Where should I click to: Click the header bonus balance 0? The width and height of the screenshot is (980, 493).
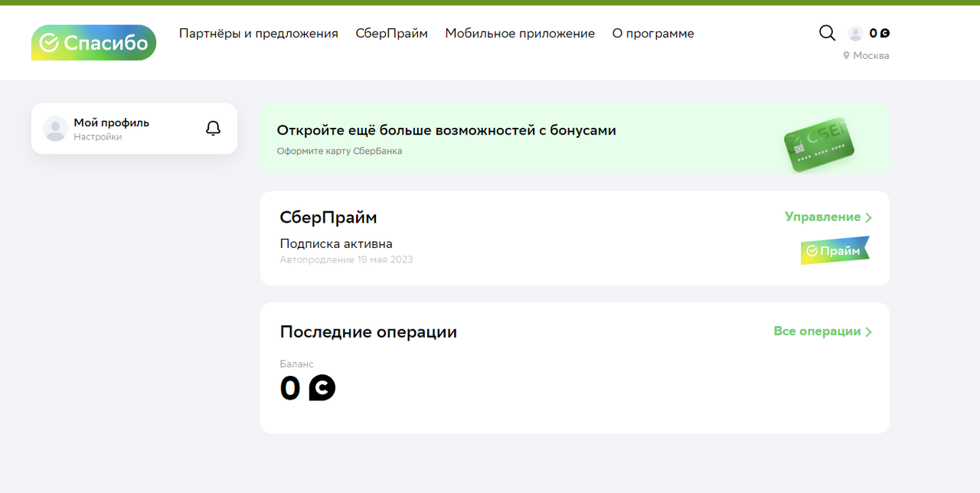pos(879,33)
